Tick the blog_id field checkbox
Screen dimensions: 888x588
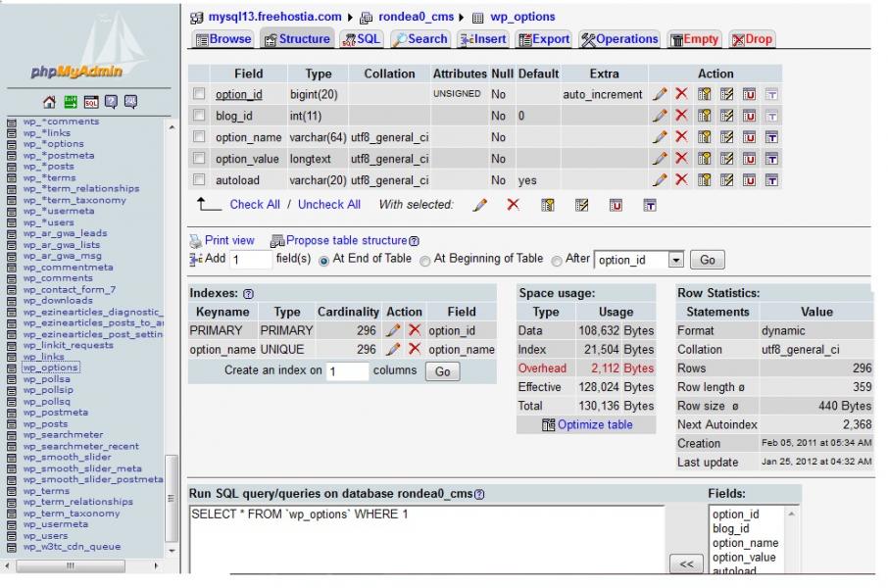tap(199, 115)
